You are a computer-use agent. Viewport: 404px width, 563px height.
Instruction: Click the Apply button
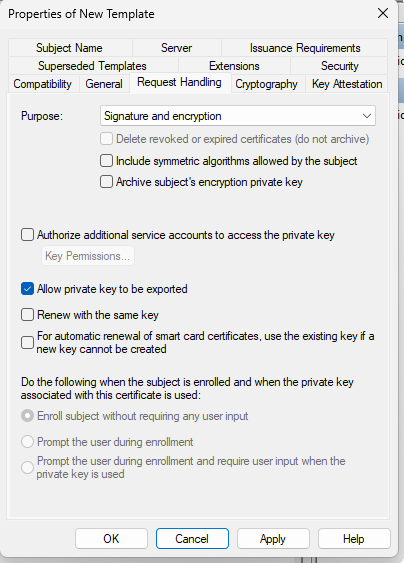click(x=273, y=539)
